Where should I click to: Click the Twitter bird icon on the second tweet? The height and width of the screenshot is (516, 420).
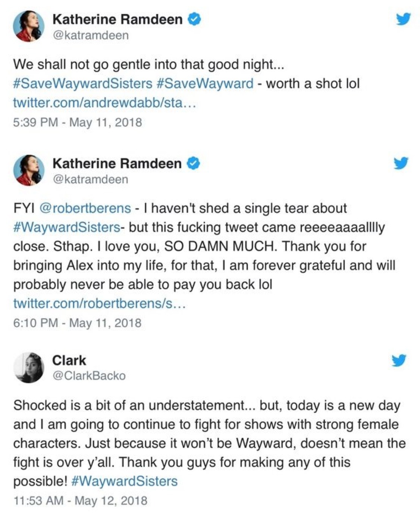click(401, 163)
